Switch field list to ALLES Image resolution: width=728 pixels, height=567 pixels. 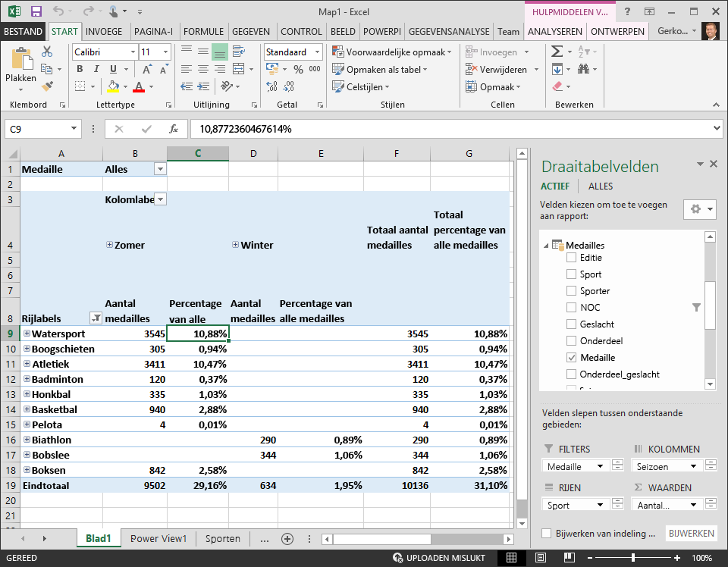pyautogui.click(x=601, y=186)
